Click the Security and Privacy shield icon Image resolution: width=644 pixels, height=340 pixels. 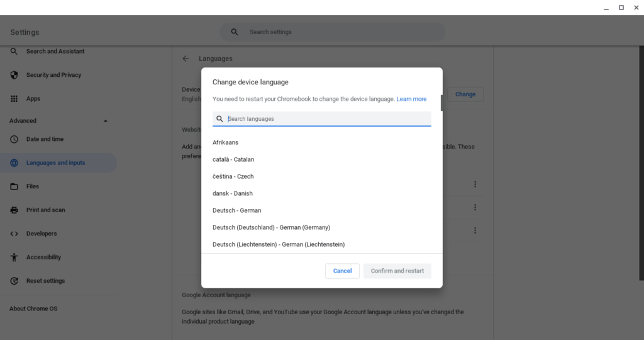tap(14, 75)
